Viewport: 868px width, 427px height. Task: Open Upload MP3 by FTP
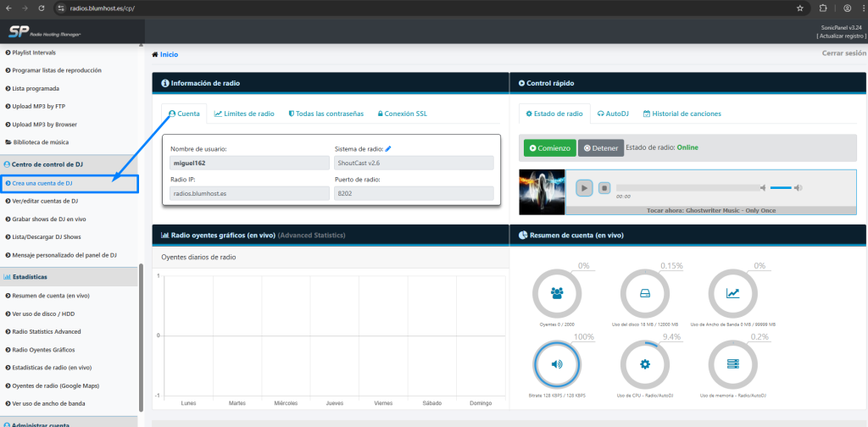pyautogui.click(x=38, y=106)
